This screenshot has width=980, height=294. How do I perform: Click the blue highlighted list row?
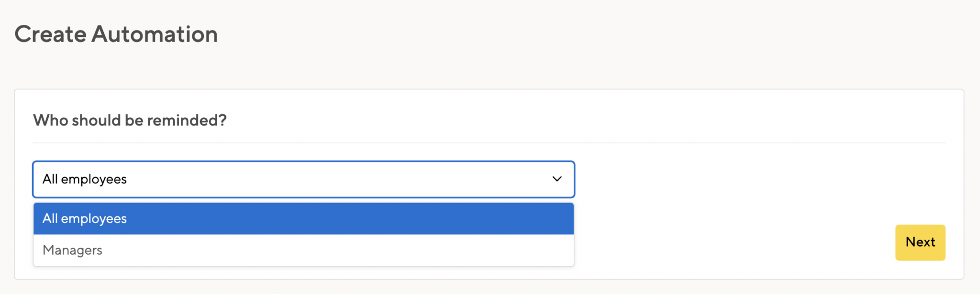point(303,219)
